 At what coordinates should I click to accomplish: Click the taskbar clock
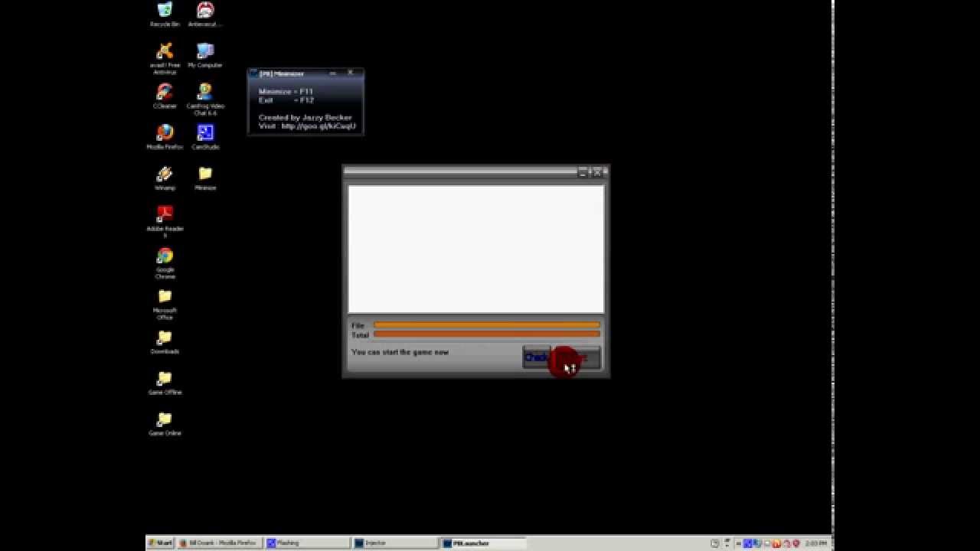[x=816, y=543]
